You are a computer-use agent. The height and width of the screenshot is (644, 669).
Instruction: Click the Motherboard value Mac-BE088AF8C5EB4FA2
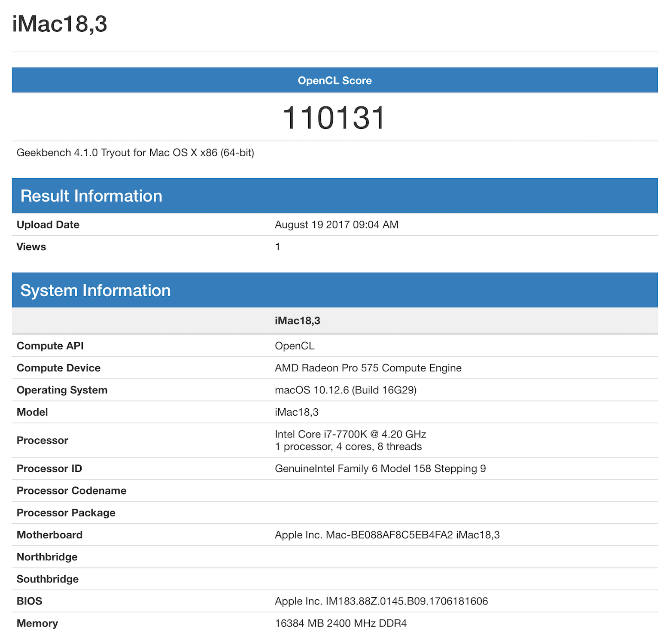pos(387,535)
